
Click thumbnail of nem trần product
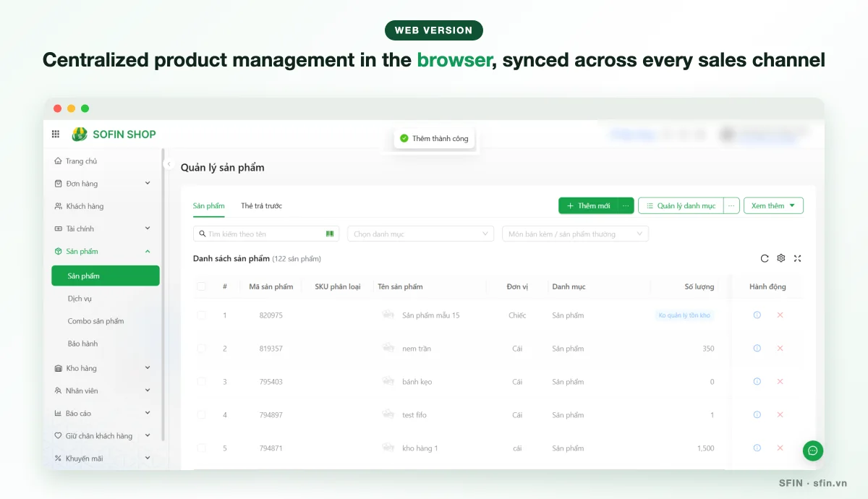pos(388,348)
